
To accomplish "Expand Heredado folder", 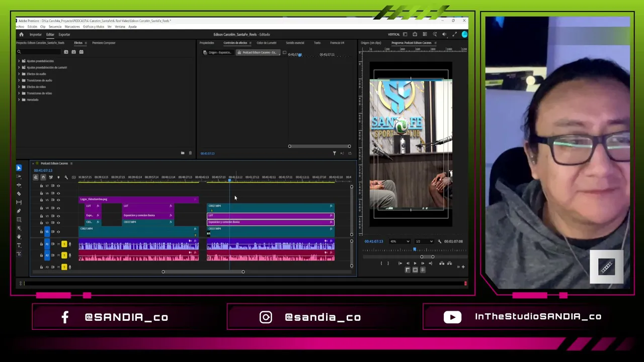I will pyautogui.click(x=19, y=100).
